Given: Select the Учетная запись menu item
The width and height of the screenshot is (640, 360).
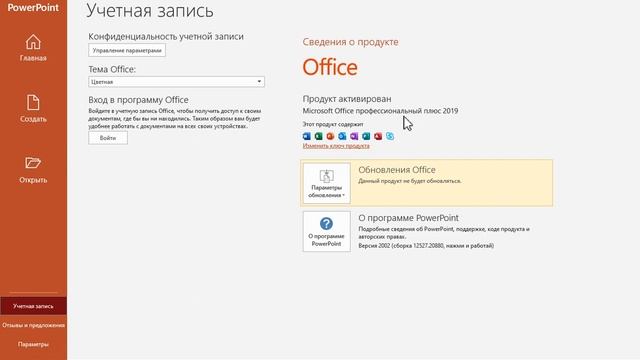Looking at the screenshot, I should point(33,306).
